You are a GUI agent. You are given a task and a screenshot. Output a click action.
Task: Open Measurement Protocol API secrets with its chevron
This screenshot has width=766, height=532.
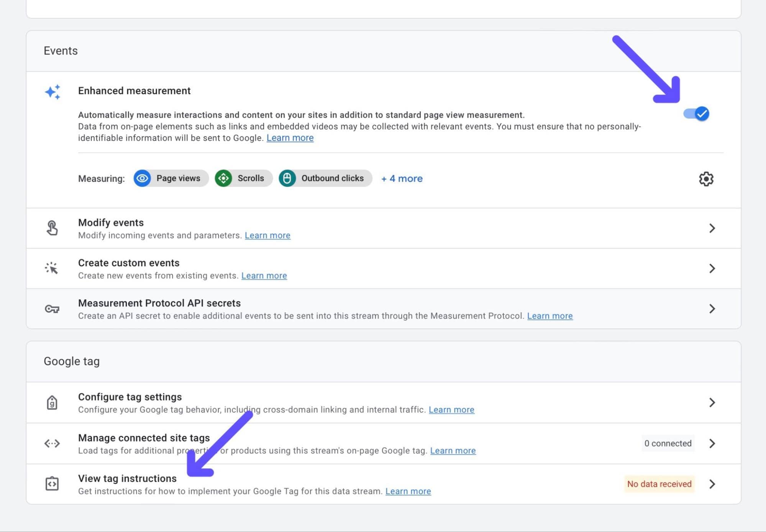click(x=712, y=309)
